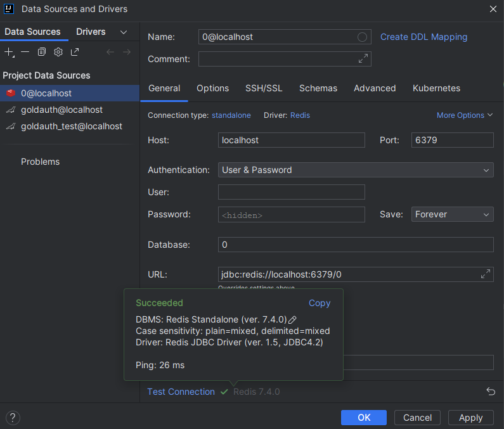Change the Redis driver link

(300, 115)
